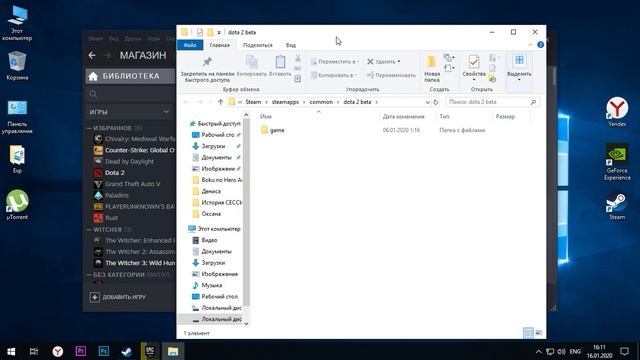Click the Steam taskbar icon
The image size is (640, 360).
pyautogui.click(x=127, y=351)
